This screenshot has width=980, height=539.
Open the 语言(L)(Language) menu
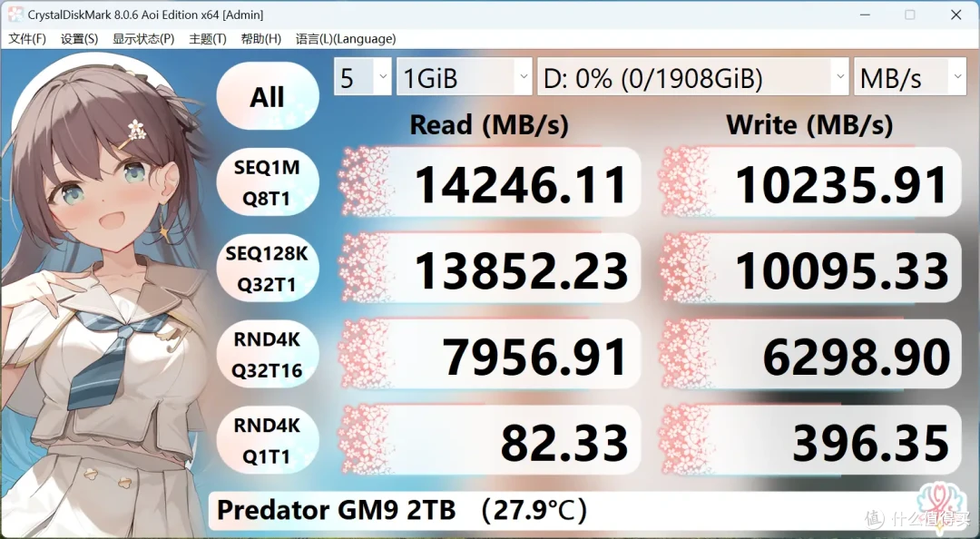pos(346,39)
